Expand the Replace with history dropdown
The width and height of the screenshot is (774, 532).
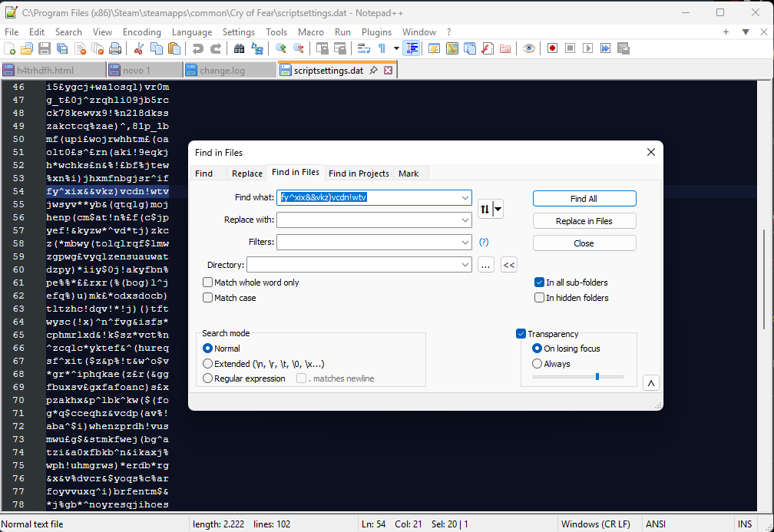point(465,220)
